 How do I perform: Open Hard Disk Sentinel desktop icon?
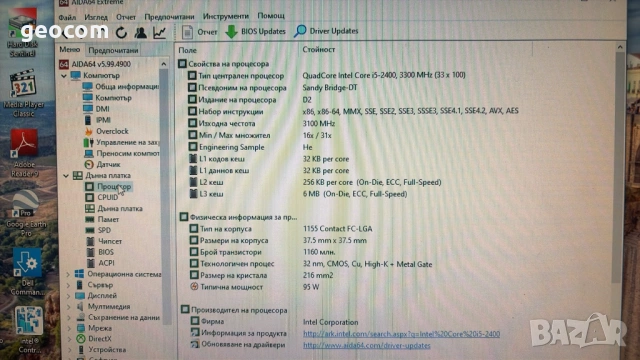pyautogui.click(x=22, y=33)
